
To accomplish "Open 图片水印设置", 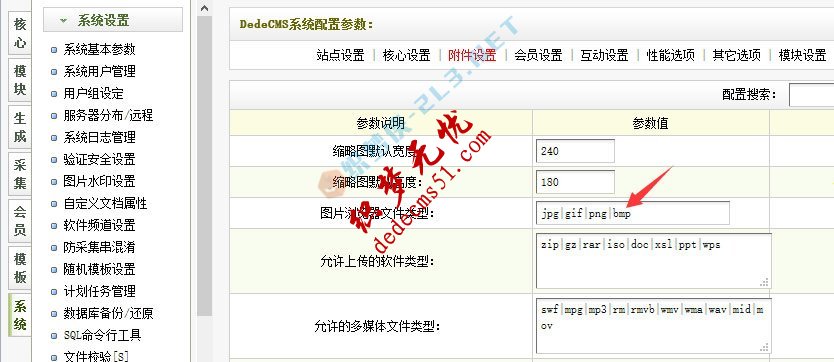I will point(99,181).
